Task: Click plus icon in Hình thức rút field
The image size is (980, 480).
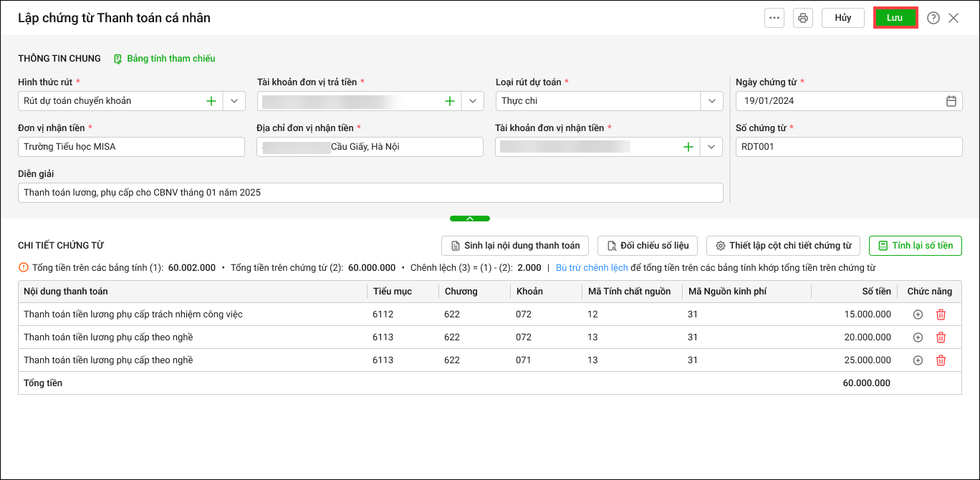Action: click(211, 101)
